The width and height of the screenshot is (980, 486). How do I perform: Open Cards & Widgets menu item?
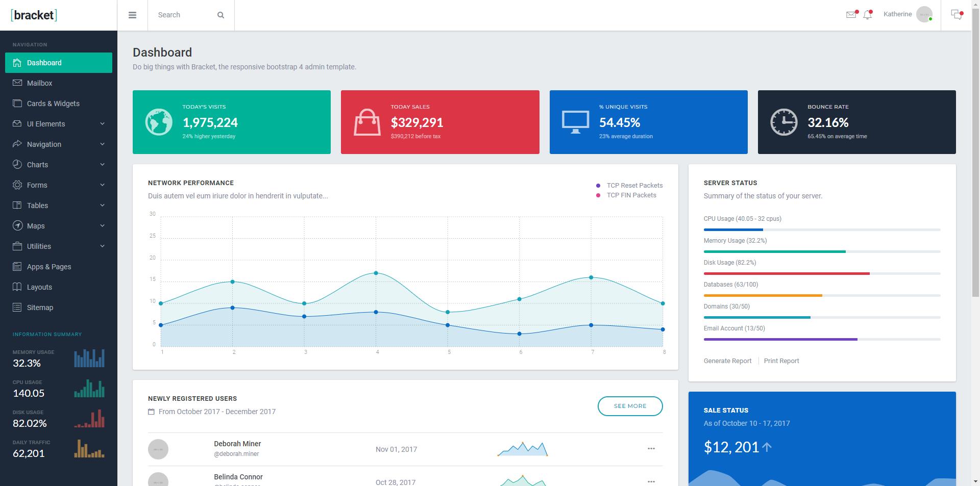coord(59,104)
